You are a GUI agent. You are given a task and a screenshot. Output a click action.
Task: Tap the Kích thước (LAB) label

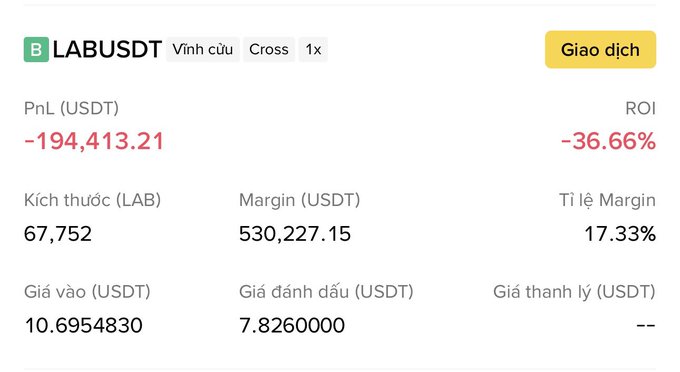(92, 200)
